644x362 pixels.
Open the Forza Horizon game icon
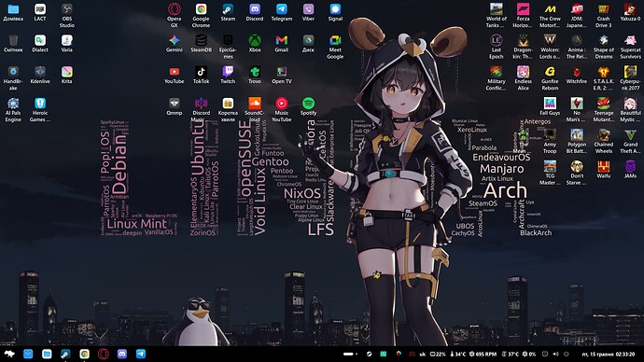(523, 15)
